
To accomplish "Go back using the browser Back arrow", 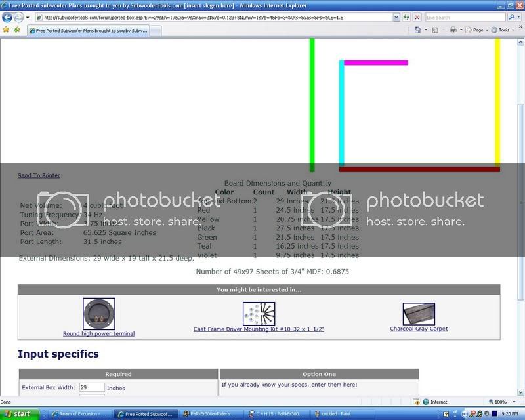I will [x=7, y=17].
